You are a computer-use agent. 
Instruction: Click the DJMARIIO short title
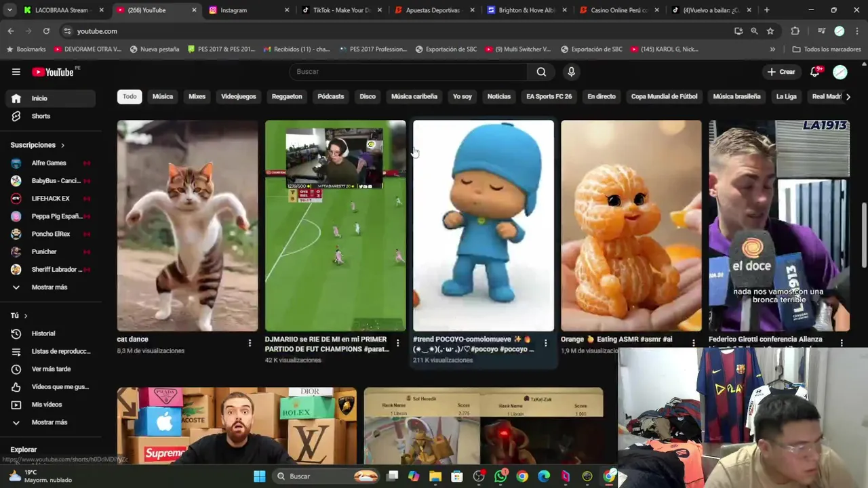pyautogui.click(x=327, y=344)
